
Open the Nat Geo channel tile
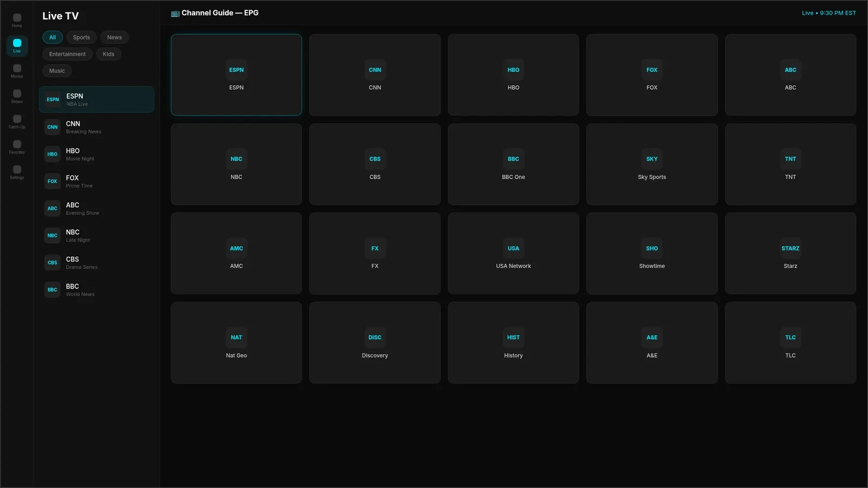click(x=237, y=343)
